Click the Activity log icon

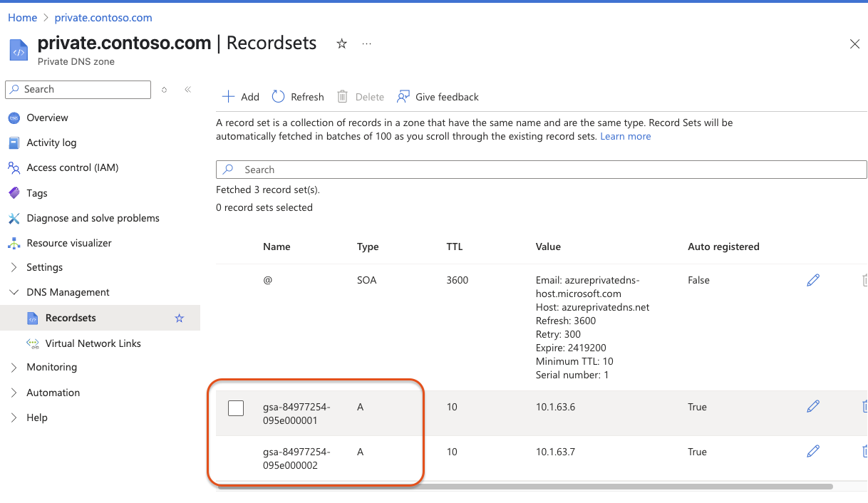click(14, 142)
